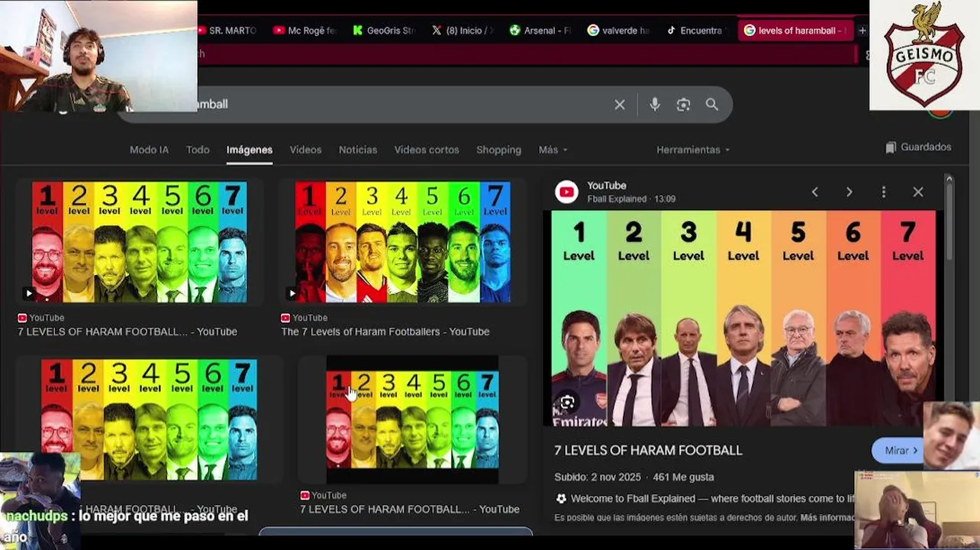The width and height of the screenshot is (980, 550).
Task: Go to previous image in preview panel
Action: (x=814, y=192)
